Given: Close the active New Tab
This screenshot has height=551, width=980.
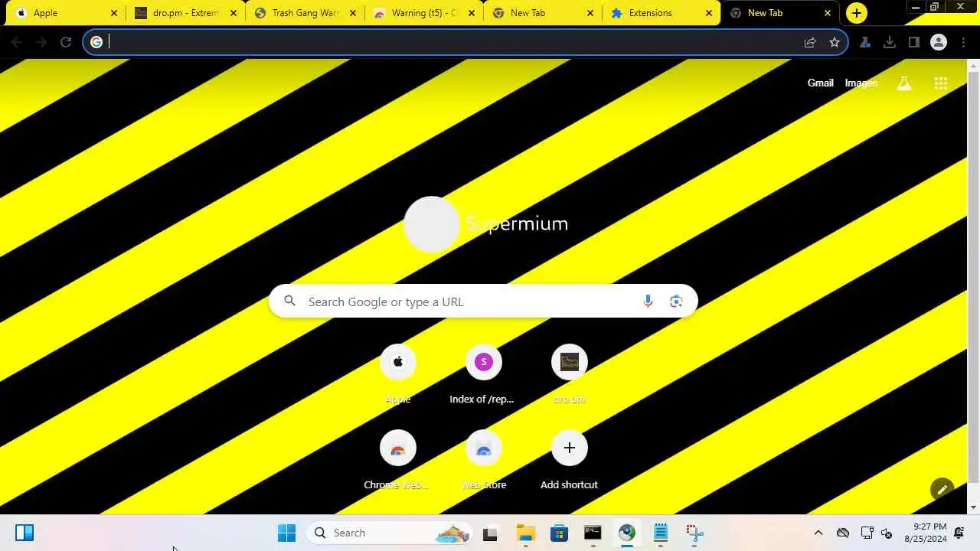Looking at the screenshot, I should [828, 13].
